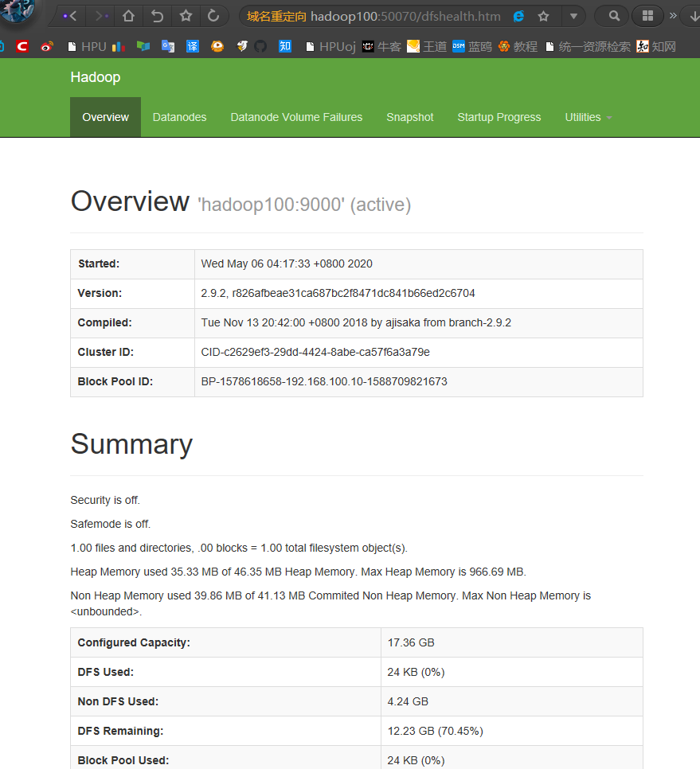This screenshot has width=700, height=769.
Task: Open favorites star in navigation toolbar
Action: (186, 16)
